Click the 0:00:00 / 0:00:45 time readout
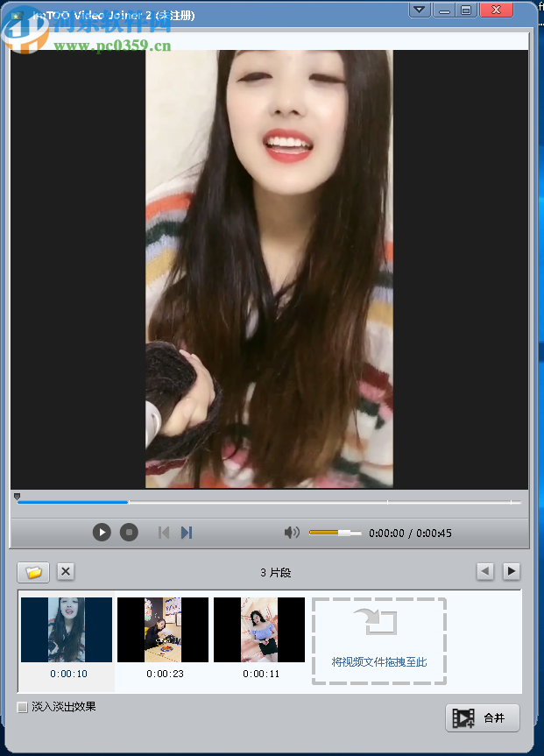 (x=411, y=533)
